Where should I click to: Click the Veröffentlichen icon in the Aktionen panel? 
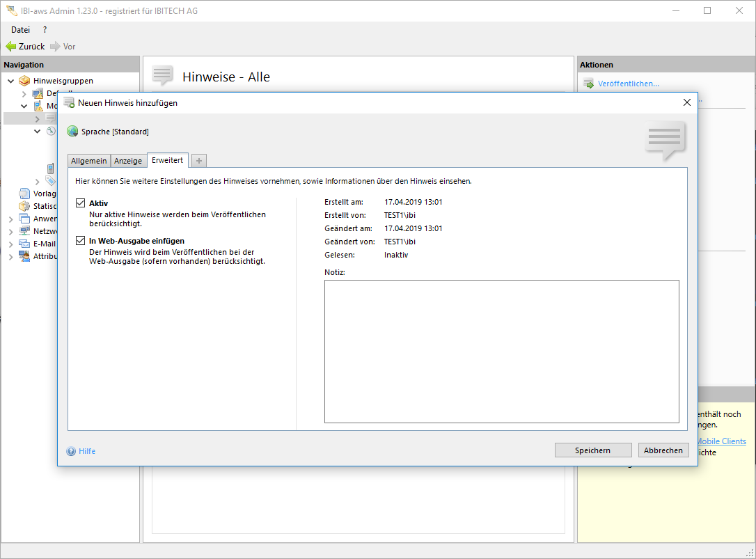coord(588,84)
